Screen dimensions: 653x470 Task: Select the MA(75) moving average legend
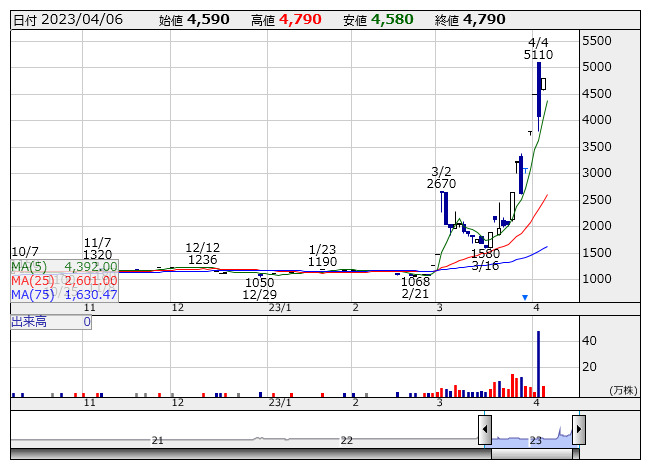pos(64,295)
